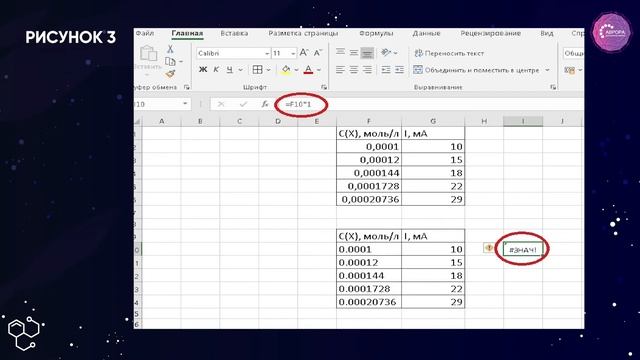Open fill color dropdown arrow

[296, 70]
